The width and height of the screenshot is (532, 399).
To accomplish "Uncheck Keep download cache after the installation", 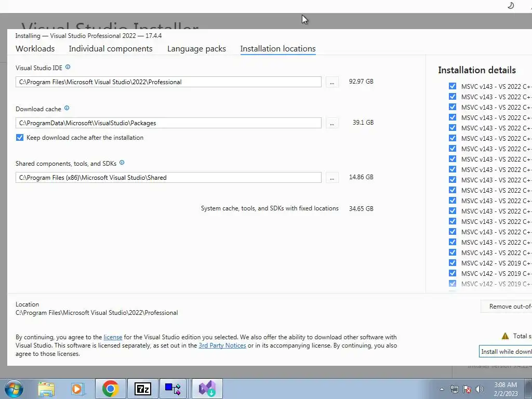I will click(20, 137).
